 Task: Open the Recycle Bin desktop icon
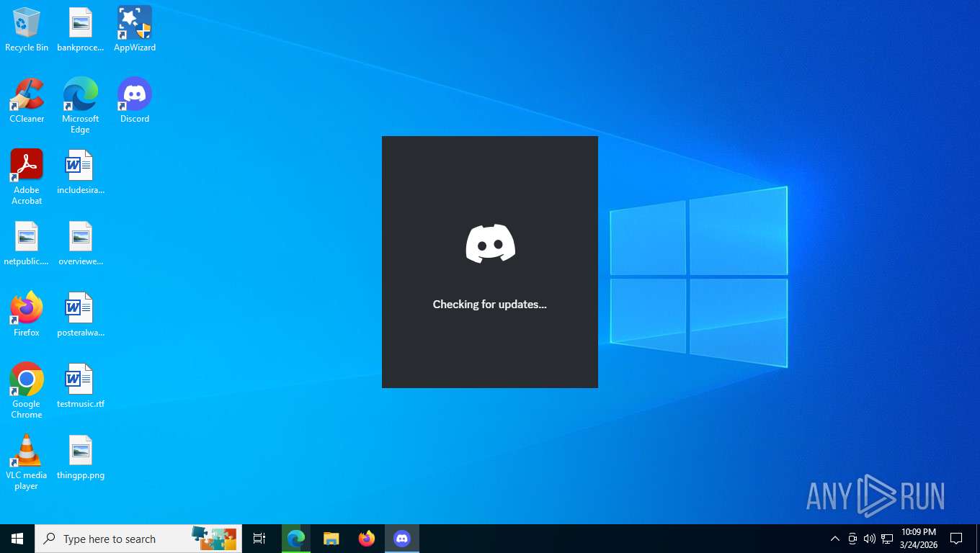tap(27, 30)
